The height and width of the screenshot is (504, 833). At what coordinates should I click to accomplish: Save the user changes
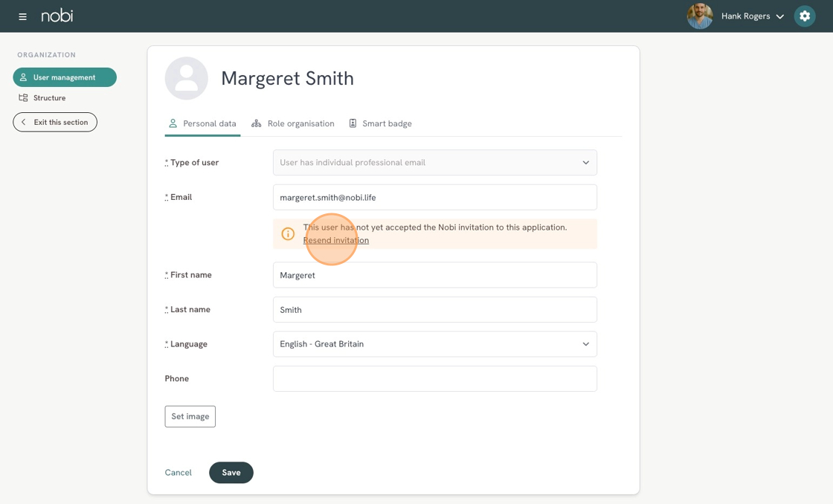(231, 473)
